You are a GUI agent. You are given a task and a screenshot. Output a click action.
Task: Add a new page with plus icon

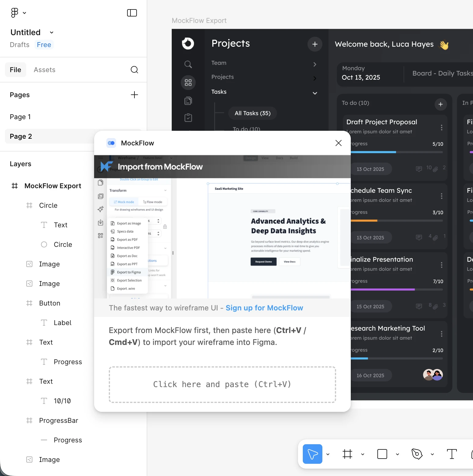[x=134, y=95]
